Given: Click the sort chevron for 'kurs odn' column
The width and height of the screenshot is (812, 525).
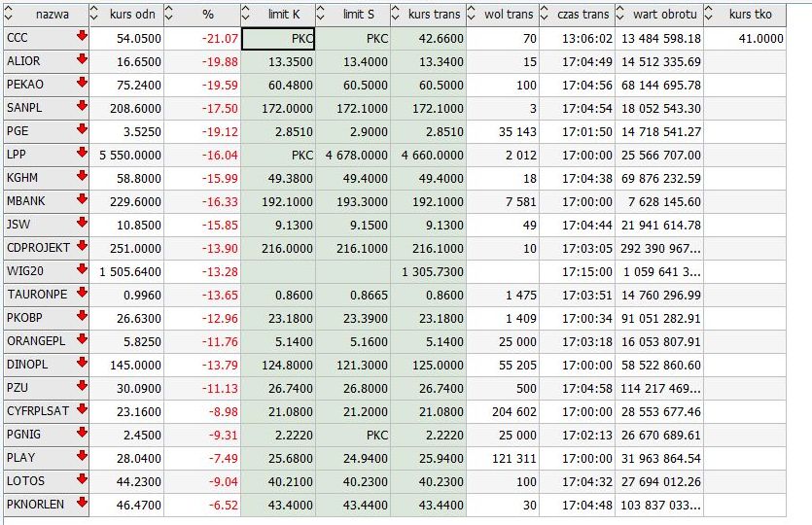Looking at the screenshot, I should pos(95,15).
